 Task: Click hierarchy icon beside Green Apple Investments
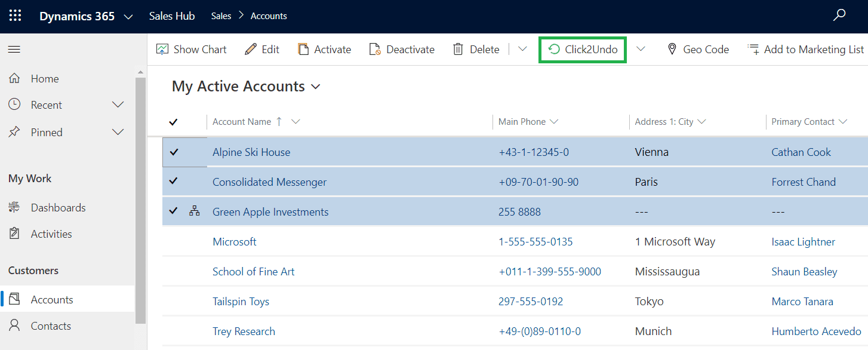195,211
